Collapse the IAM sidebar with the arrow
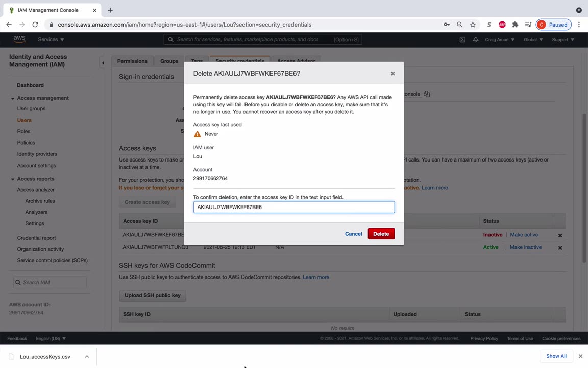The width and height of the screenshot is (588, 368). pos(103,63)
